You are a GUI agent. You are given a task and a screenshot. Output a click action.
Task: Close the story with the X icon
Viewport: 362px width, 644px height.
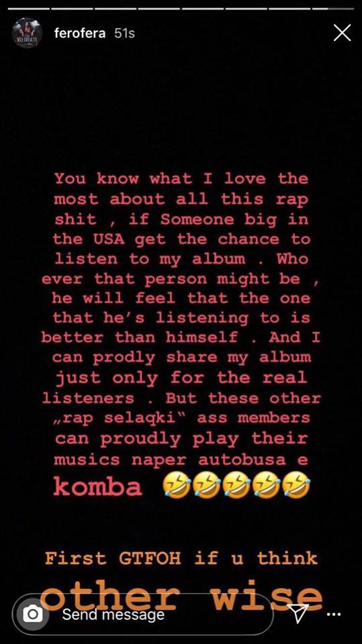tap(342, 32)
